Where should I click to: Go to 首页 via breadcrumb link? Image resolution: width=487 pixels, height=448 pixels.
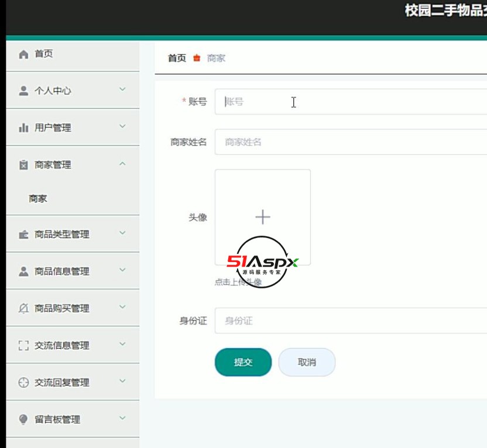[177, 58]
